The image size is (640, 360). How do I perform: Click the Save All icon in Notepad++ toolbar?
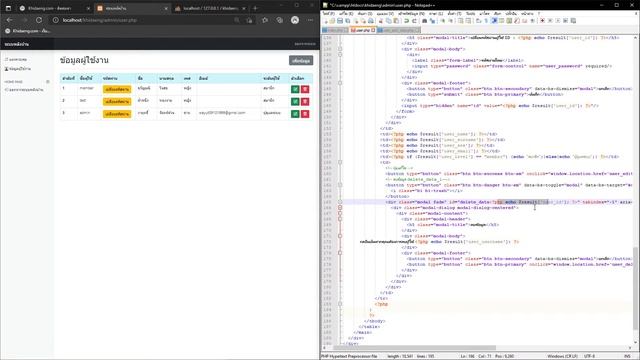pyautogui.click(x=347, y=20)
